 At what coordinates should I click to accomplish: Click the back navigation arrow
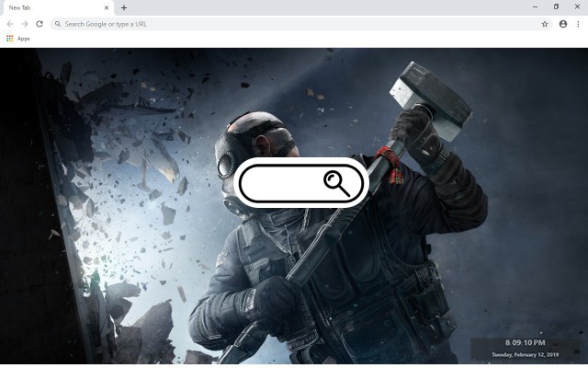[10, 24]
